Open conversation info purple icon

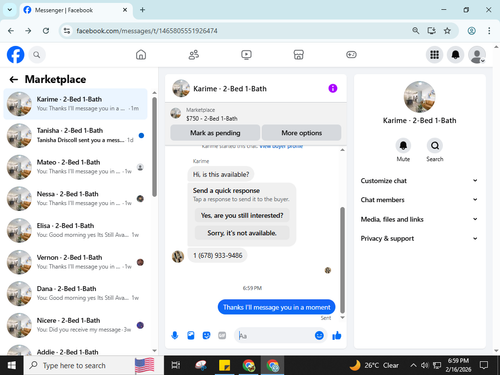click(x=333, y=88)
